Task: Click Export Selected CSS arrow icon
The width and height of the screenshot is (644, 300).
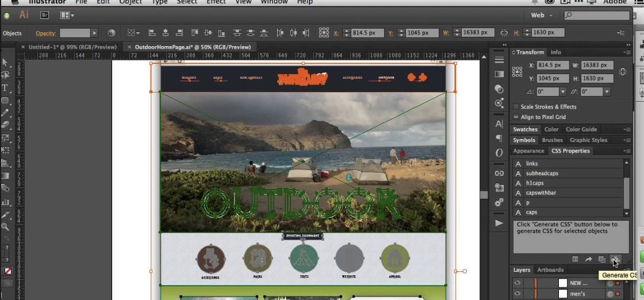Action: pos(588,259)
